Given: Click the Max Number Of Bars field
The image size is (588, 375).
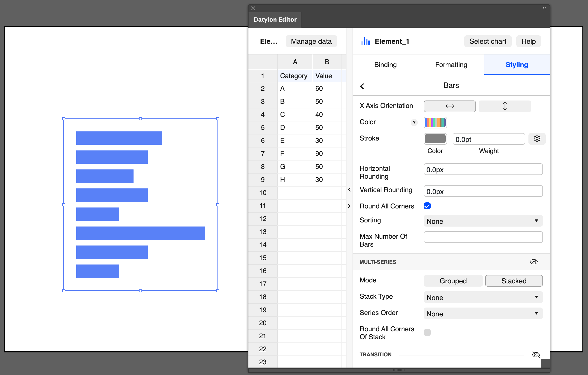Looking at the screenshot, I should [x=483, y=237].
